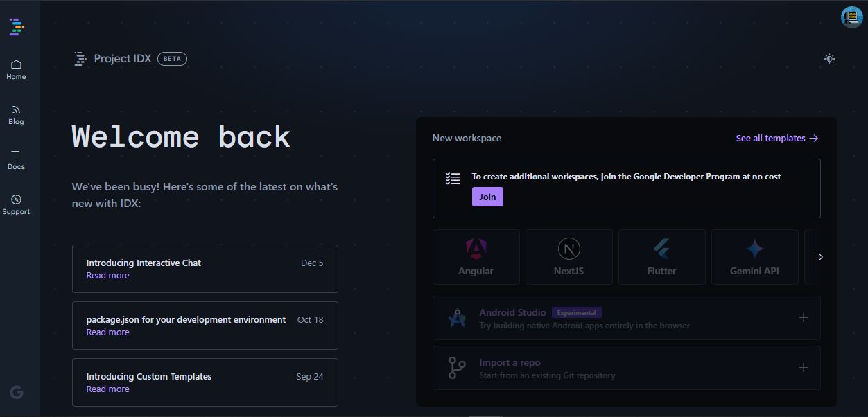Image resolution: width=868 pixels, height=417 pixels.
Task: Click the Sep 24 date
Action: [310, 376]
